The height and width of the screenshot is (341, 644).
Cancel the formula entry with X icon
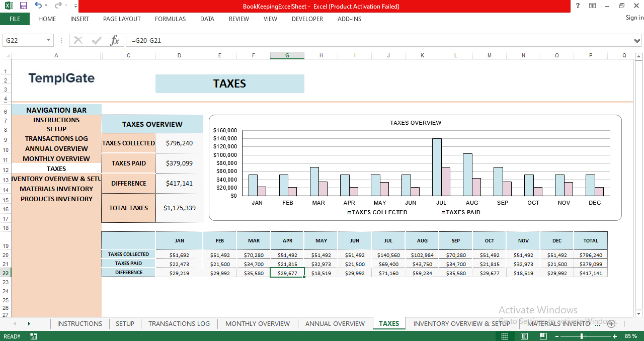[78, 40]
